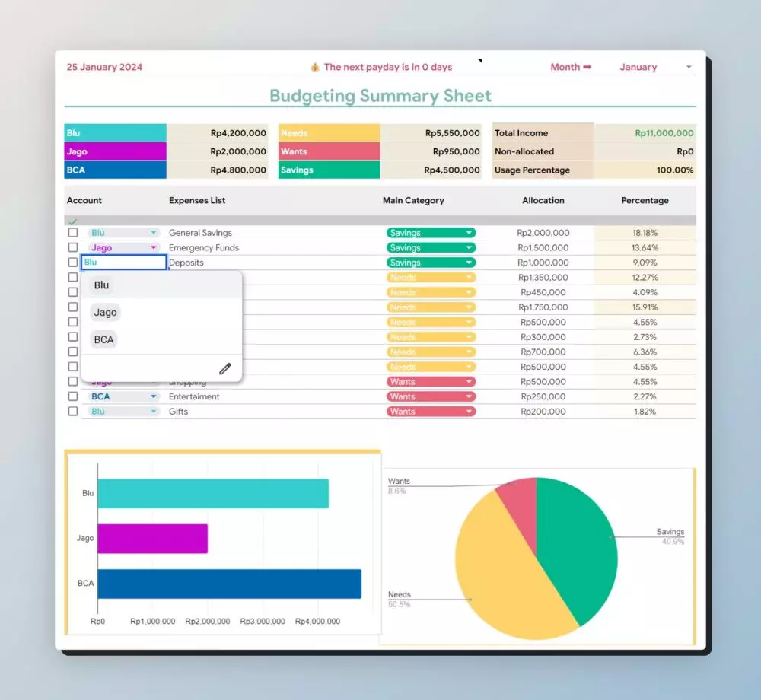This screenshot has height=700, width=761.
Task: Click the Budgeting Summary Sheet title
Action: (x=380, y=96)
